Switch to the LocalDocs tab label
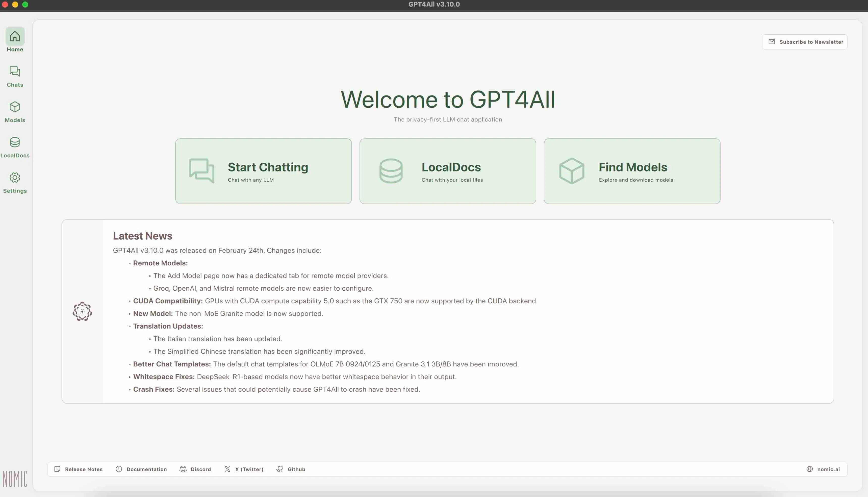This screenshot has height=497, width=868. pos(15,155)
